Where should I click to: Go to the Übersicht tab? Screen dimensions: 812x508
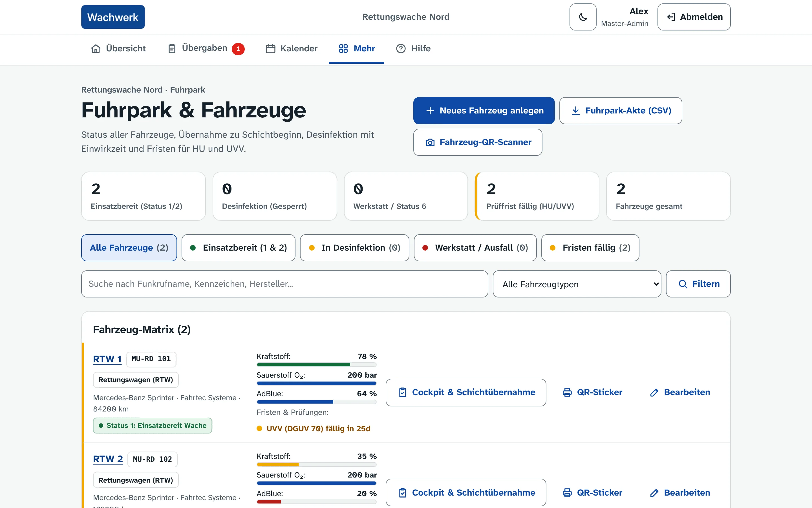[x=118, y=48]
